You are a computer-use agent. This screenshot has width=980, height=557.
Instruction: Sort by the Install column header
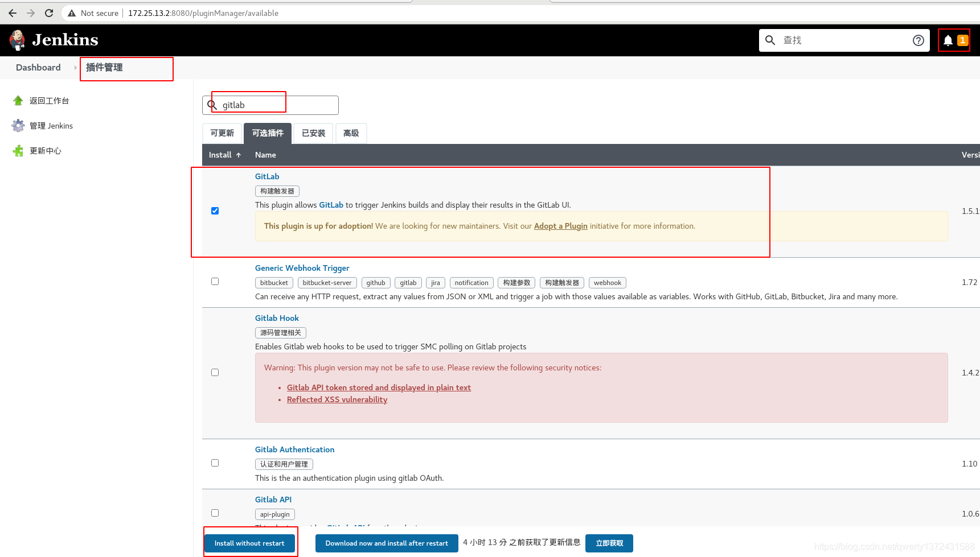(225, 155)
